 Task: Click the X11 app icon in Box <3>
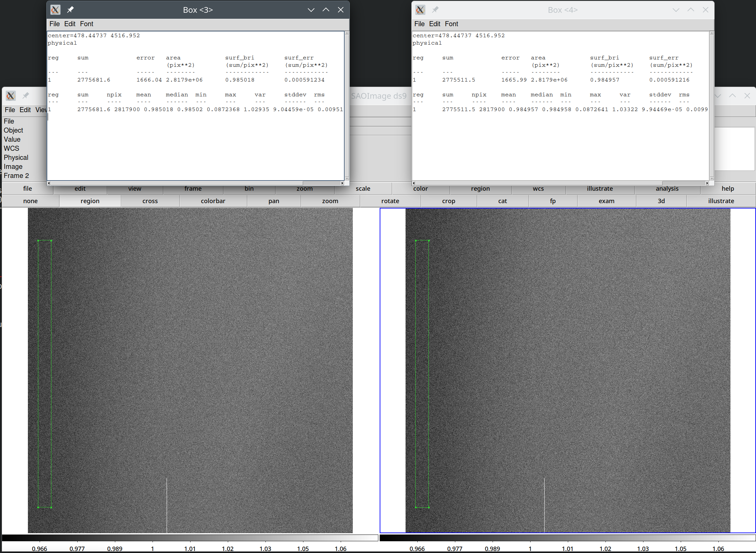pyautogui.click(x=55, y=10)
